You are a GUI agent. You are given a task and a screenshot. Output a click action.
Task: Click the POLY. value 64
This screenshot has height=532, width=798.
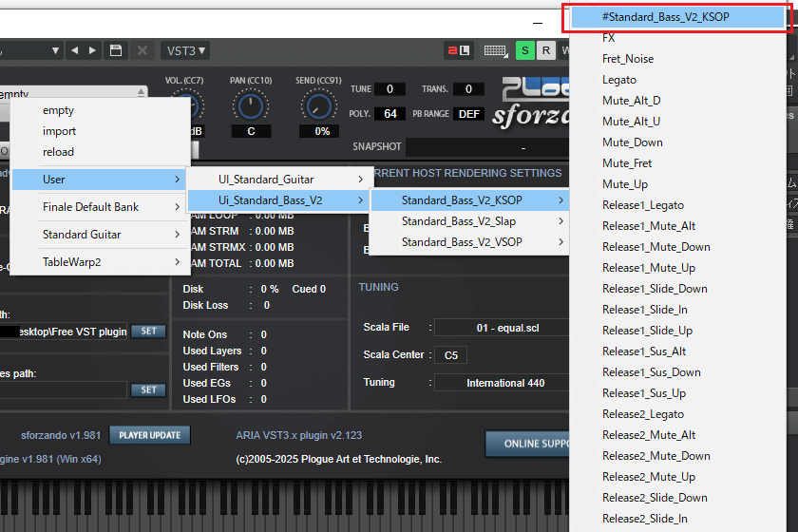pos(389,114)
